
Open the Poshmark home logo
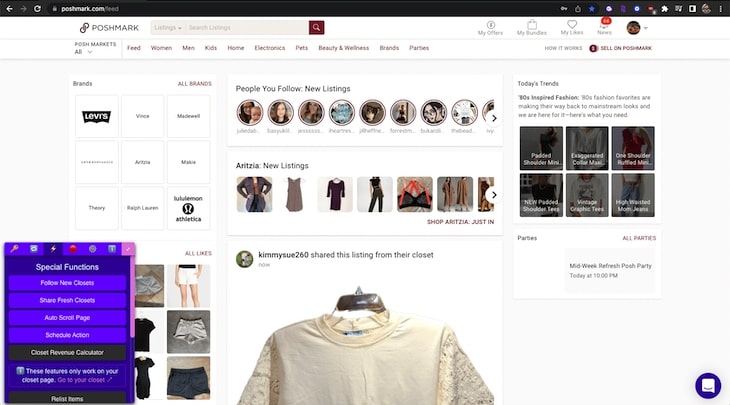tap(109, 28)
